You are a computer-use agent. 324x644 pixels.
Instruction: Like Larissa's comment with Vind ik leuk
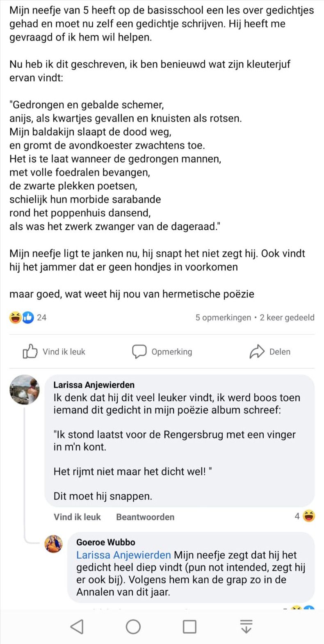(77, 517)
